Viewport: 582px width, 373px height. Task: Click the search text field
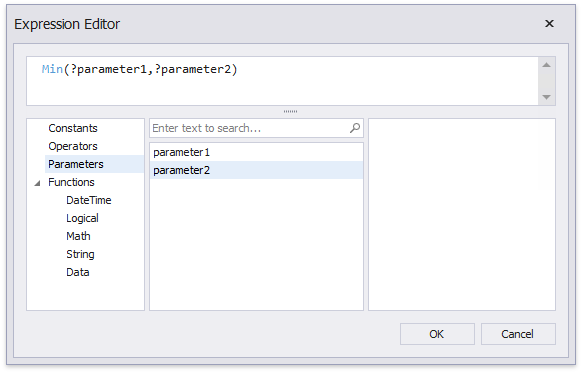pos(250,128)
